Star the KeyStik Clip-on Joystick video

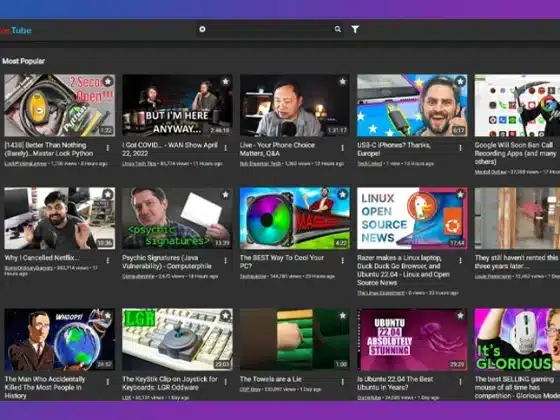[225, 316]
